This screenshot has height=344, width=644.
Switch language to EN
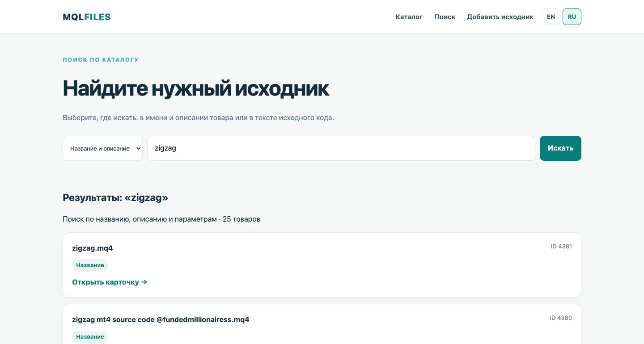[551, 17]
